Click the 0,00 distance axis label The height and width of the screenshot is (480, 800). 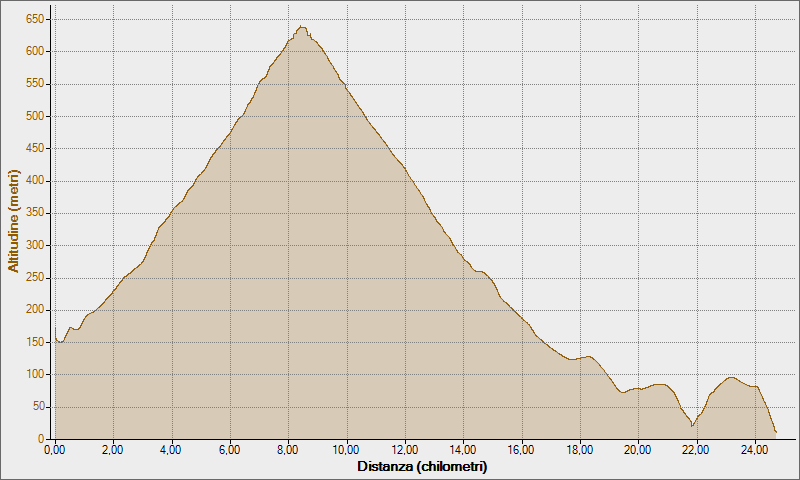point(55,450)
